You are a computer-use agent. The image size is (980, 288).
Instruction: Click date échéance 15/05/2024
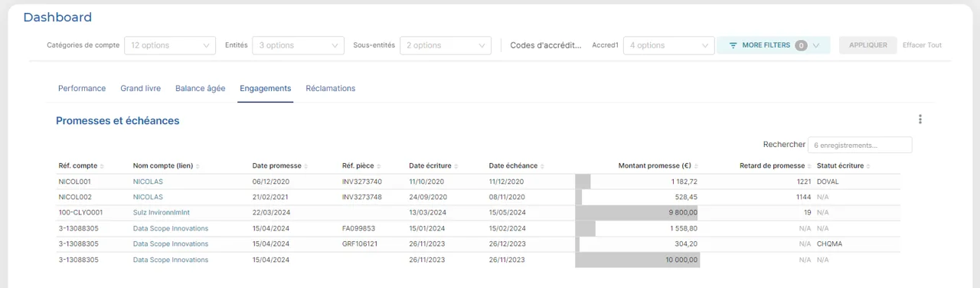pos(508,212)
